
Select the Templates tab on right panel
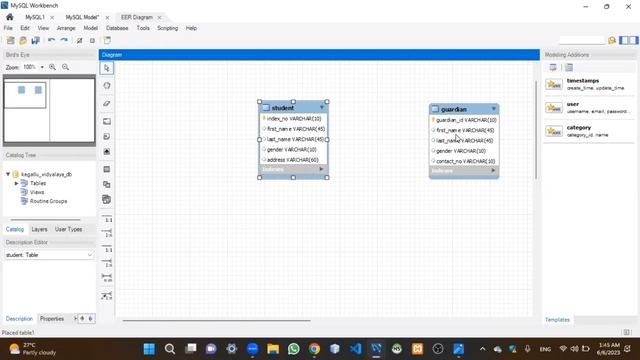click(557, 320)
